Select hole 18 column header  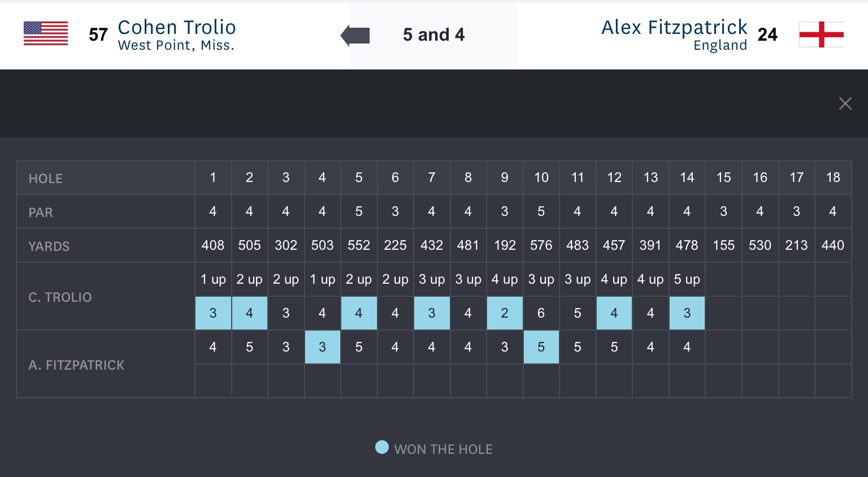833,177
